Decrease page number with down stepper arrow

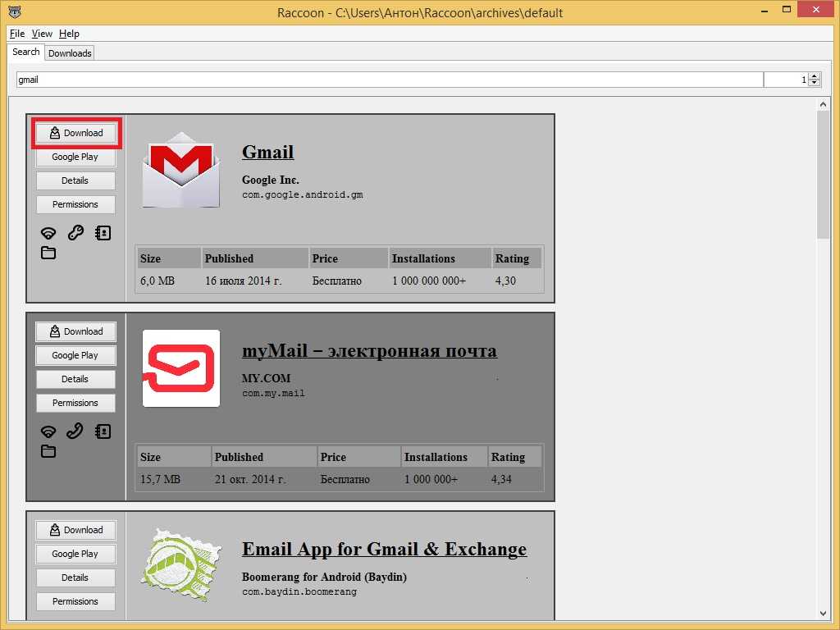point(814,83)
